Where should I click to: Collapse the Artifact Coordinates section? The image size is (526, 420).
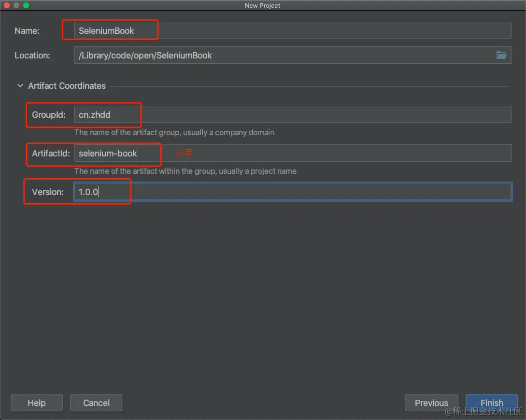pyautogui.click(x=20, y=86)
